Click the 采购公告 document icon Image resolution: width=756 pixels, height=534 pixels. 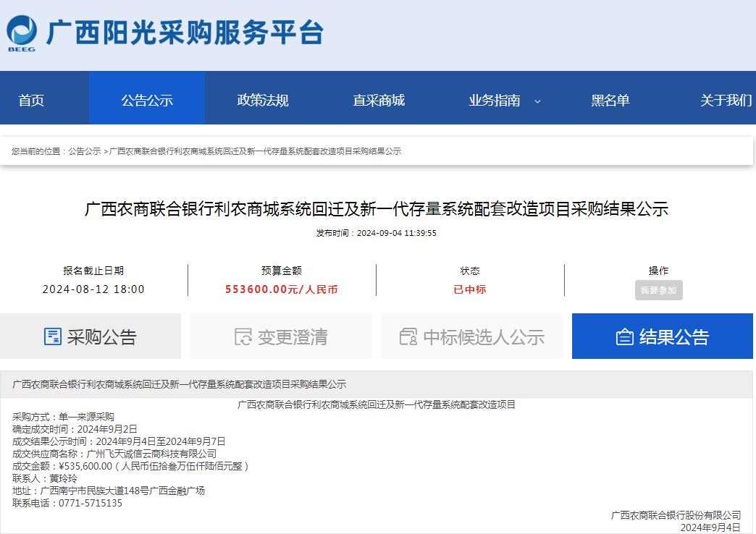coord(53,336)
